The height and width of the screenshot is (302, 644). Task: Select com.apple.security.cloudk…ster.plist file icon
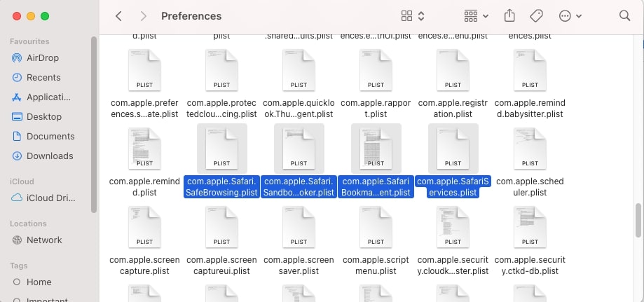(453, 227)
